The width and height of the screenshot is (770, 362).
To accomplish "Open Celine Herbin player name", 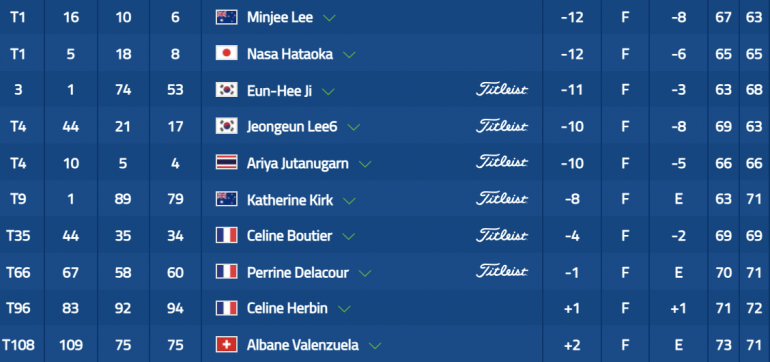I will click(287, 308).
